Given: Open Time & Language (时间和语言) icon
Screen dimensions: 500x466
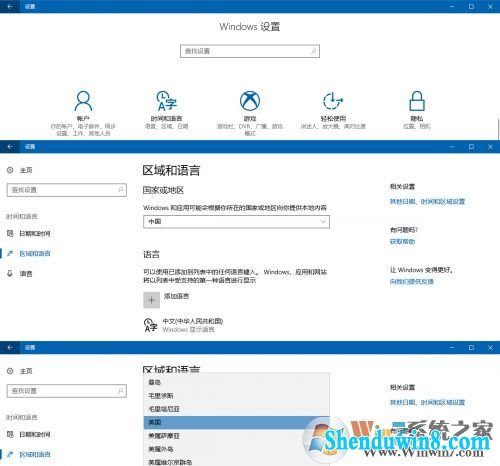Looking at the screenshot, I should 166,101.
